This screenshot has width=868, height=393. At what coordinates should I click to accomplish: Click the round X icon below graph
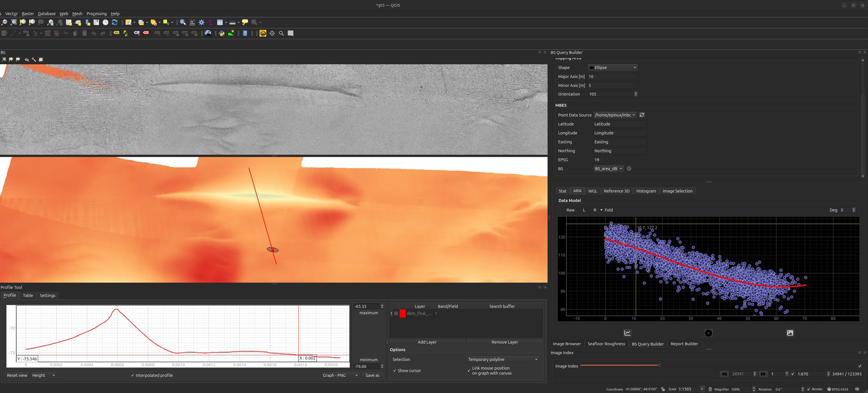(x=708, y=333)
